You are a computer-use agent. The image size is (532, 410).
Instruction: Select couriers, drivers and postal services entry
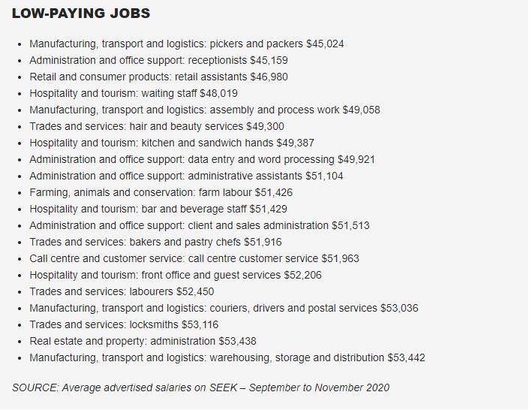(224, 308)
